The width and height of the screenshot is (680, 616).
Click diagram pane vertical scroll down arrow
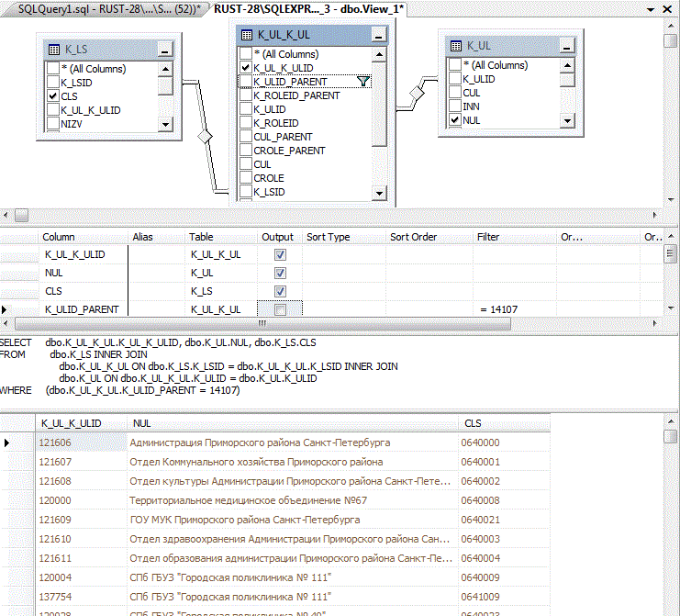(x=670, y=200)
